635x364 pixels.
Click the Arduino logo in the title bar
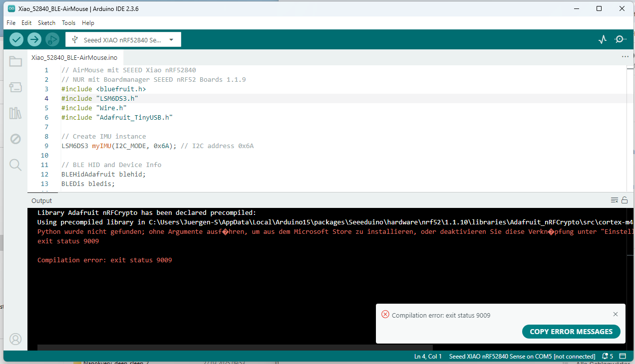tap(11, 8)
